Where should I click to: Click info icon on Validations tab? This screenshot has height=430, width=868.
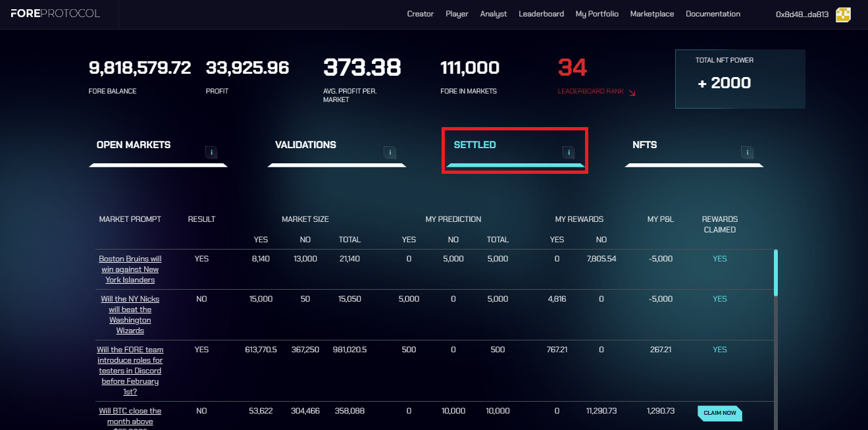click(390, 152)
